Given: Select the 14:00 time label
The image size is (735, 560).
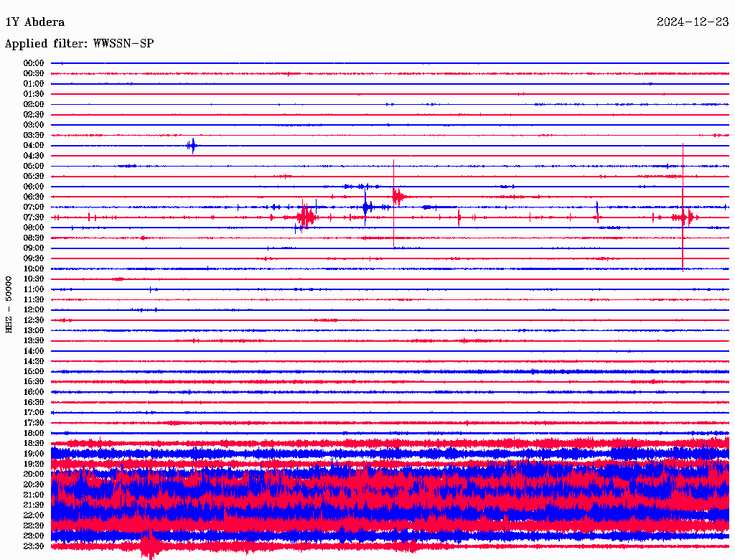Looking at the screenshot, I should point(34,351).
